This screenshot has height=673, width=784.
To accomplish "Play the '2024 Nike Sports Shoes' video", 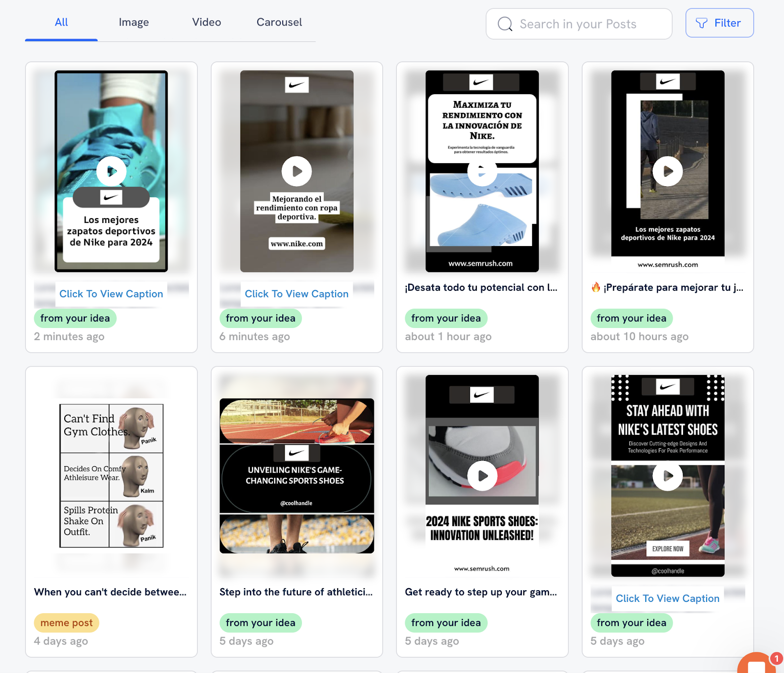I will click(x=482, y=475).
